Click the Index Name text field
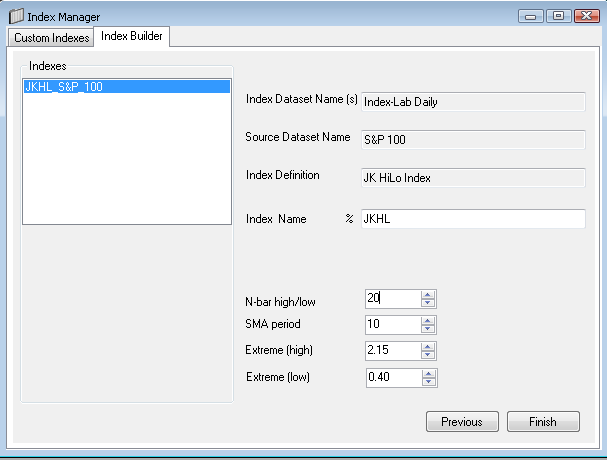Image resolution: width=607 pixels, height=460 pixels. click(x=472, y=219)
